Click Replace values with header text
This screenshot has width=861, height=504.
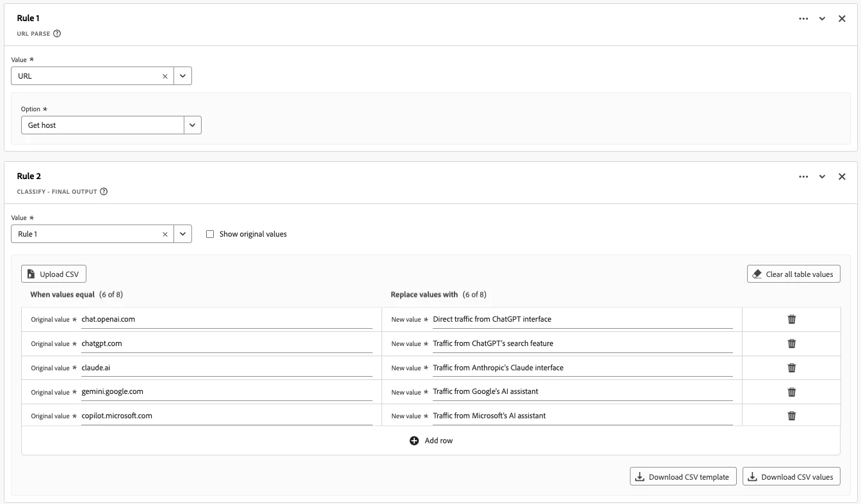click(x=424, y=295)
